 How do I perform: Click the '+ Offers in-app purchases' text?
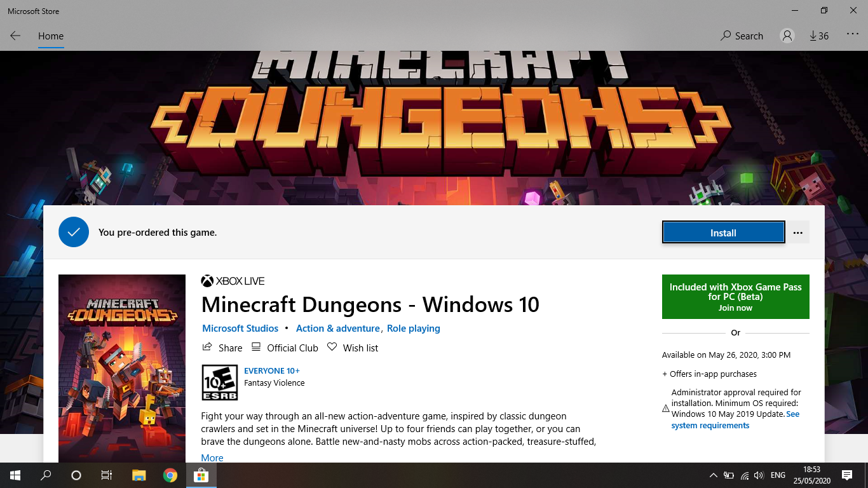pos(709,374)
